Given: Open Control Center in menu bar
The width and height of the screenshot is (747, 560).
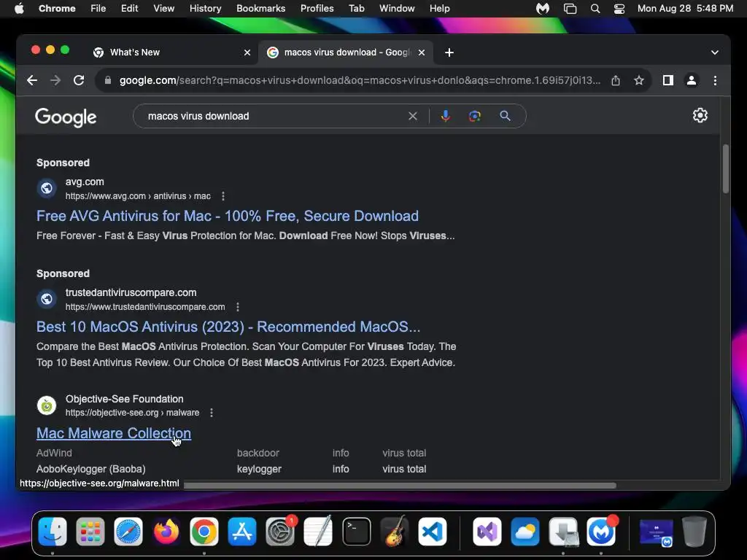Looking at the screenshot, I should [619, 9].
